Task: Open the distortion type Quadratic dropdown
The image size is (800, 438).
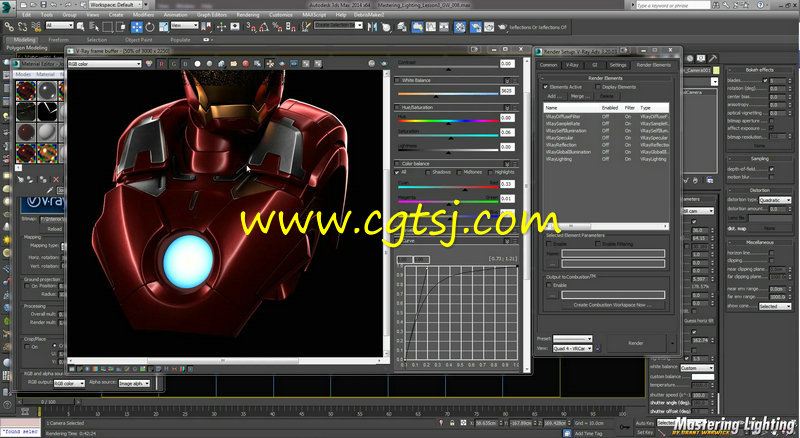Action: (x=774, y=200)
